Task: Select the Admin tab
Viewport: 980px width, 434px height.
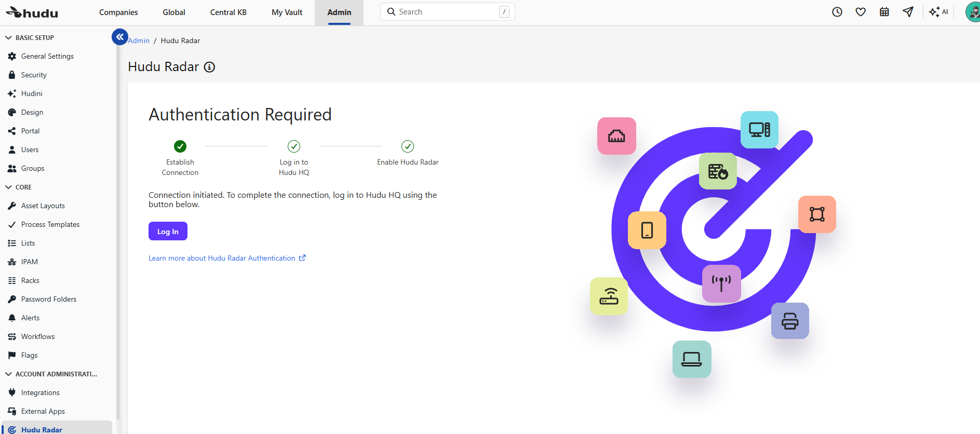Action: pos(339,12)
